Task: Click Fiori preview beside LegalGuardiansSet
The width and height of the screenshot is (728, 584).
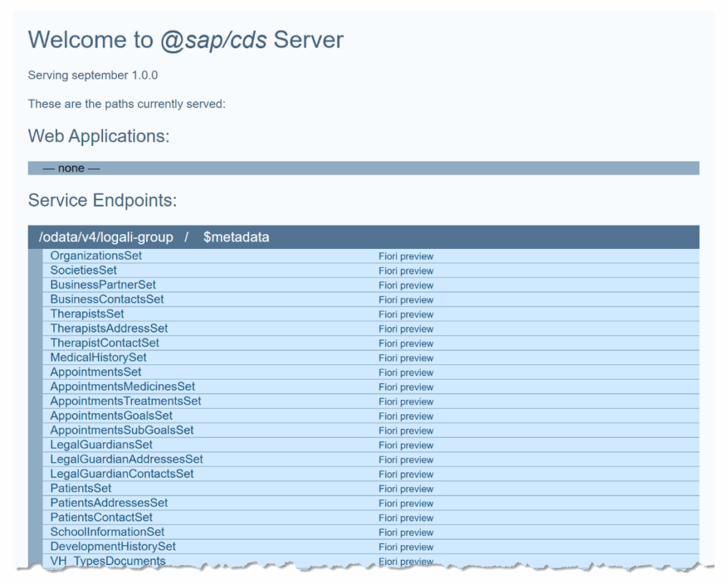Action: 406,445
